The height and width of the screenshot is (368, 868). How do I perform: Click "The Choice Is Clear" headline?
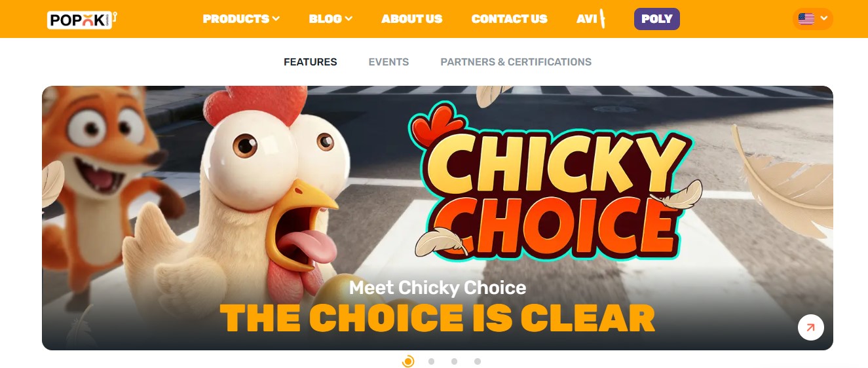point(438,318)
